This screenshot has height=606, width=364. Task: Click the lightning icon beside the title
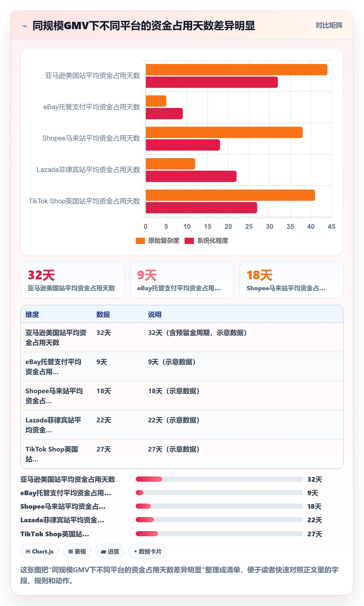click(x=25, y=26)
